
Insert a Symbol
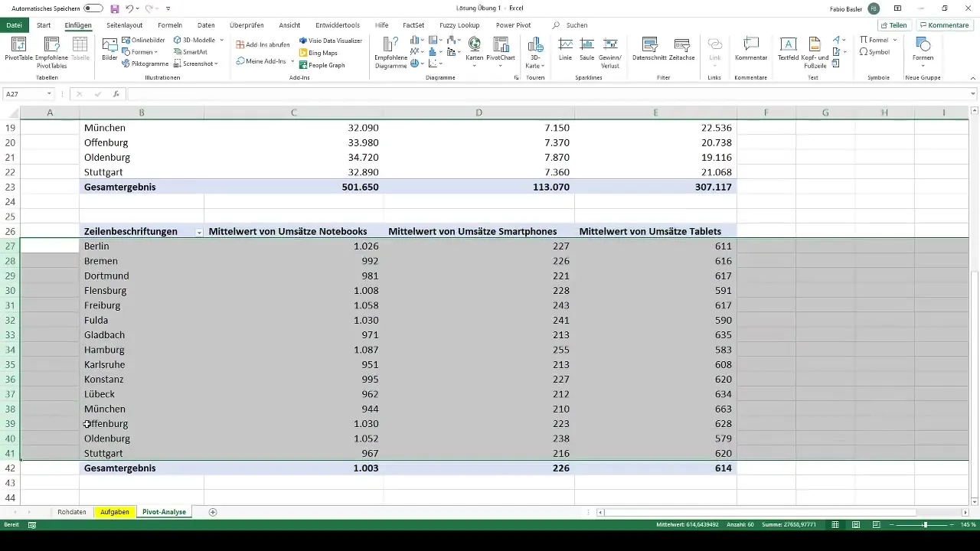[874, 52]
